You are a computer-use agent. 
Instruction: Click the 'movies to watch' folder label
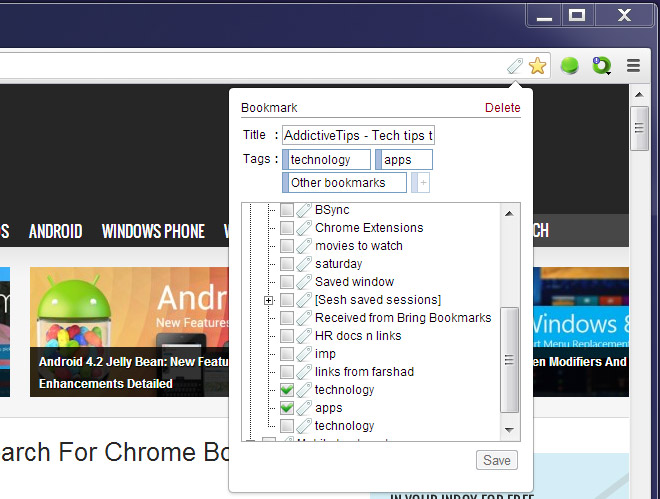click(x=359, y=246)
